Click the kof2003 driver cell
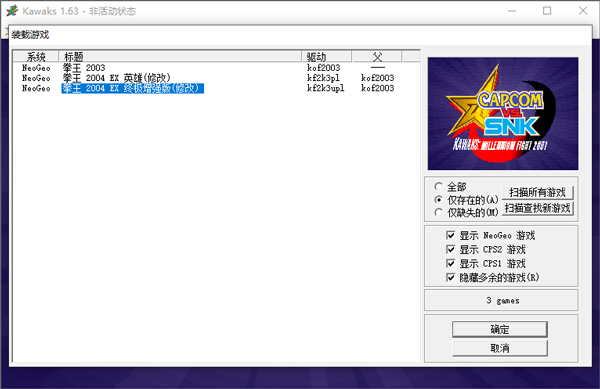 323,68
